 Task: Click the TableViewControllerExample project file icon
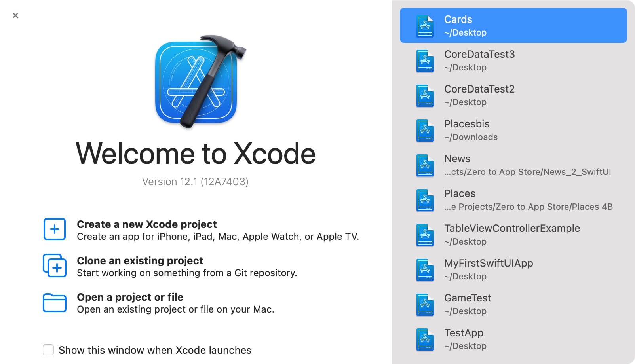(x=425, y=235)
